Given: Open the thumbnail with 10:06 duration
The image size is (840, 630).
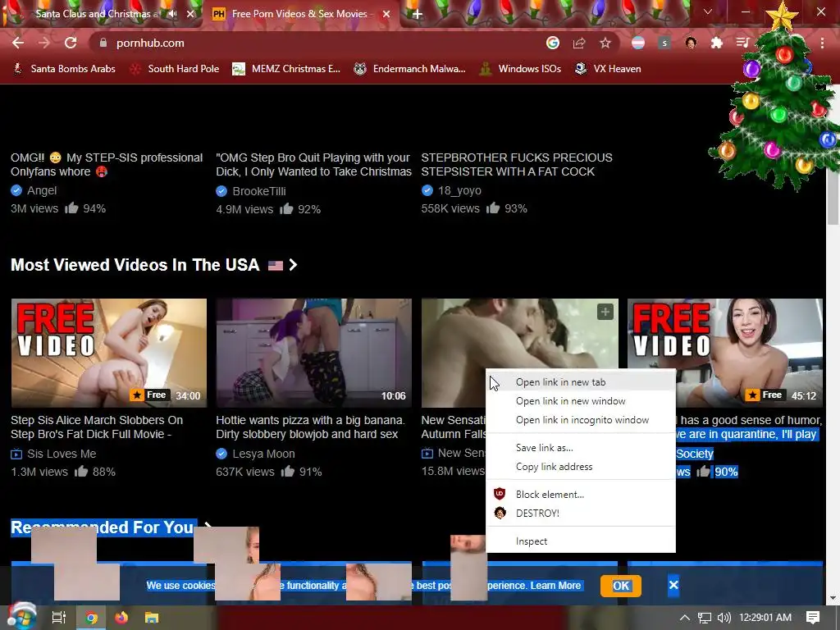Looking at the screenshot, I should click(x=313, y=353).
